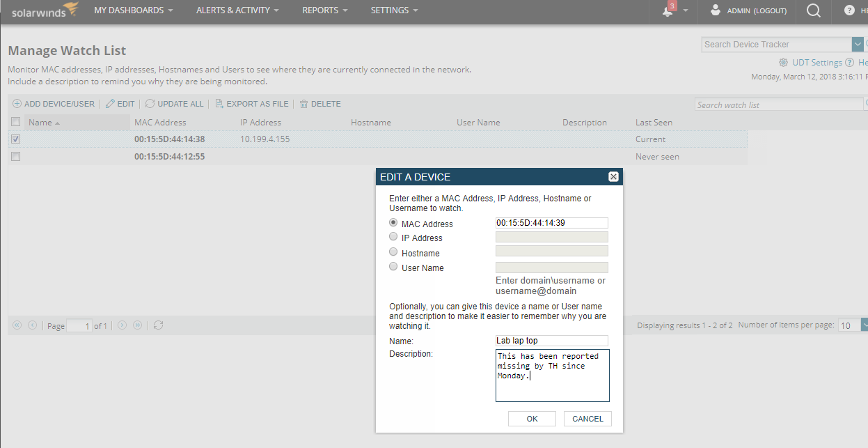Click into the Name input field

pos(551,341)
